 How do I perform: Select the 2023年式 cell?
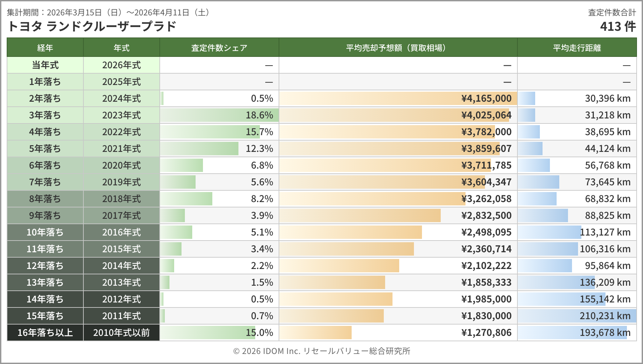tap(121, 115)
